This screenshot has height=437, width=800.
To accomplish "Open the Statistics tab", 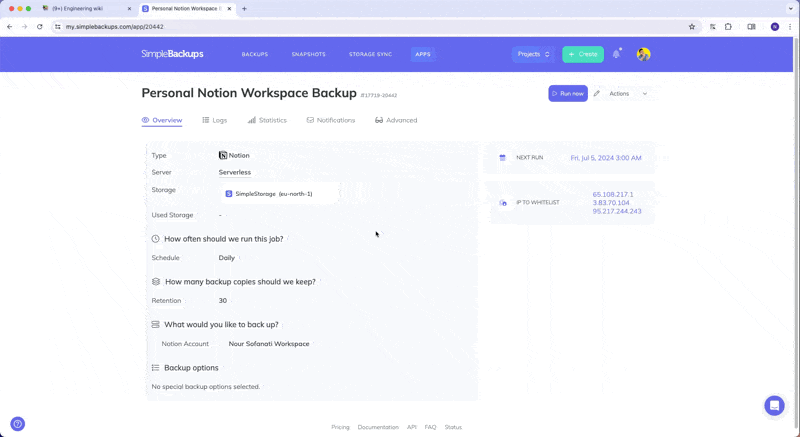I will pyautogui.click(x=267, y=120).
